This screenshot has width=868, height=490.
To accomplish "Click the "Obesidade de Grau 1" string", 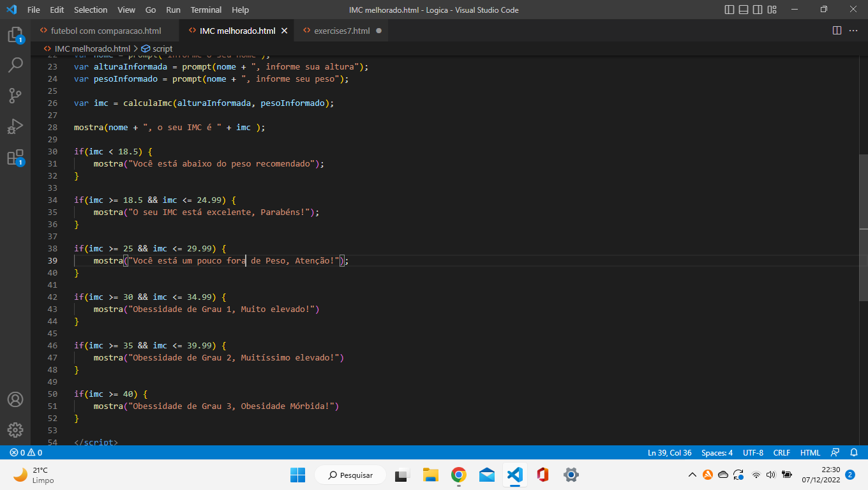I will (x=223, y=309).
